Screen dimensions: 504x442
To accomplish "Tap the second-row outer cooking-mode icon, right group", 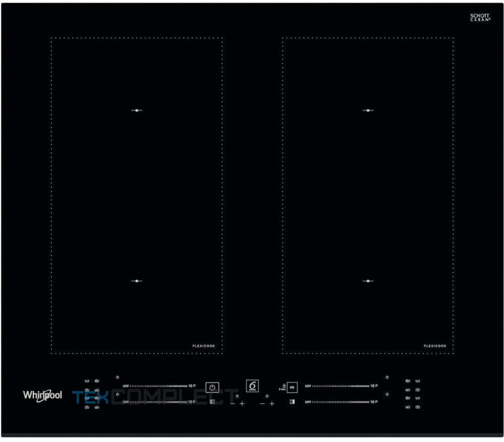I will point(418,390).
